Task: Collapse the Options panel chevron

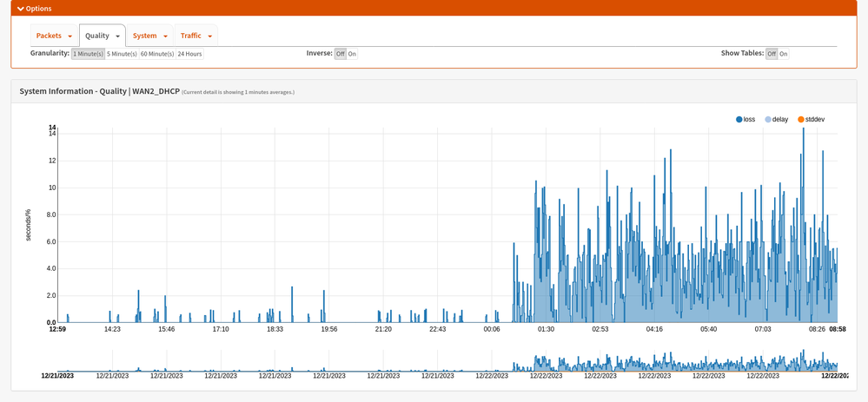Action: (21, 9)
